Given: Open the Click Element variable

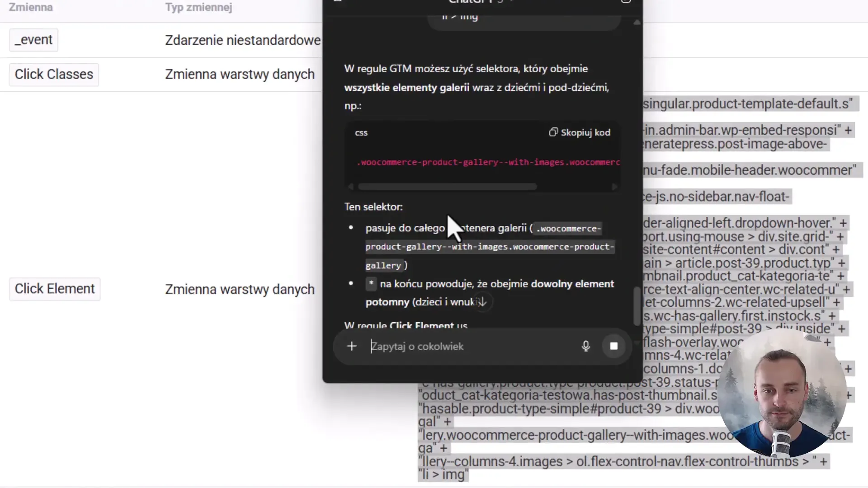Looking at the screenshot, I should 55,289.
